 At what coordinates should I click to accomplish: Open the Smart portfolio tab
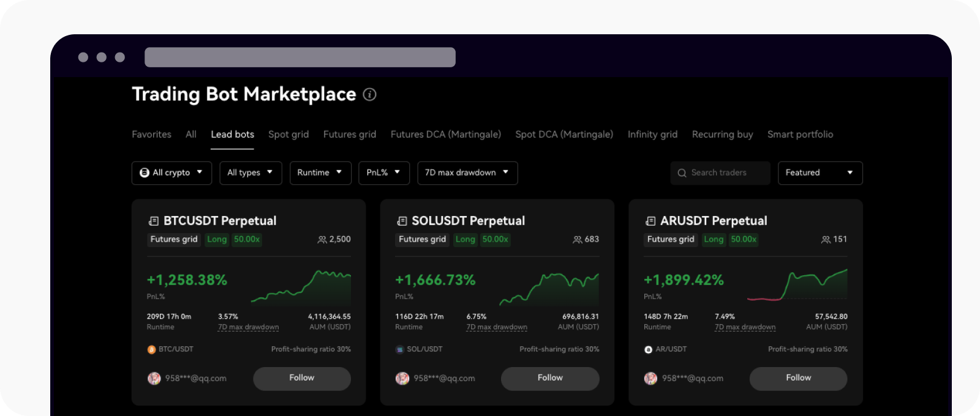(800, 135)
